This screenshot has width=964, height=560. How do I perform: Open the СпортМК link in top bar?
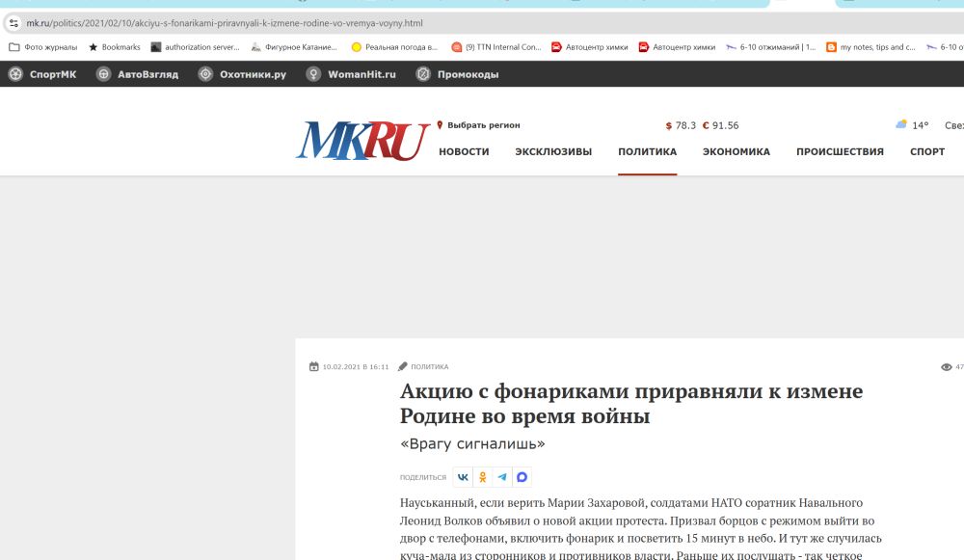click(x=42, y=74)
